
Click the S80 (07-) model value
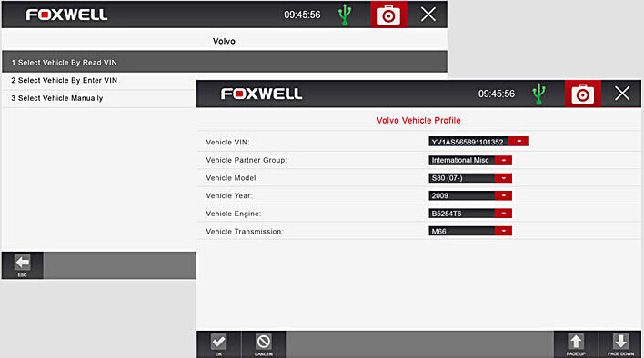pos(462,178)
